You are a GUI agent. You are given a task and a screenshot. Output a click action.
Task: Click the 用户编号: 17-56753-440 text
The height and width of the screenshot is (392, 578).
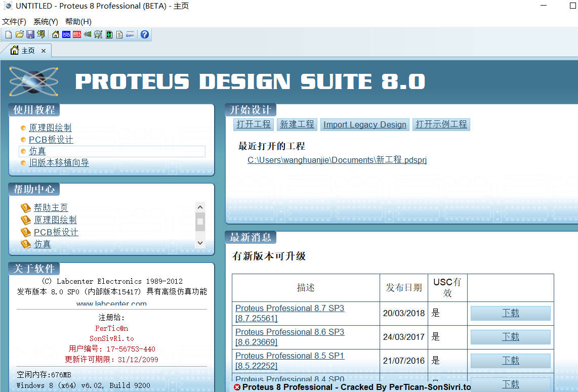(x=112, y=349)
